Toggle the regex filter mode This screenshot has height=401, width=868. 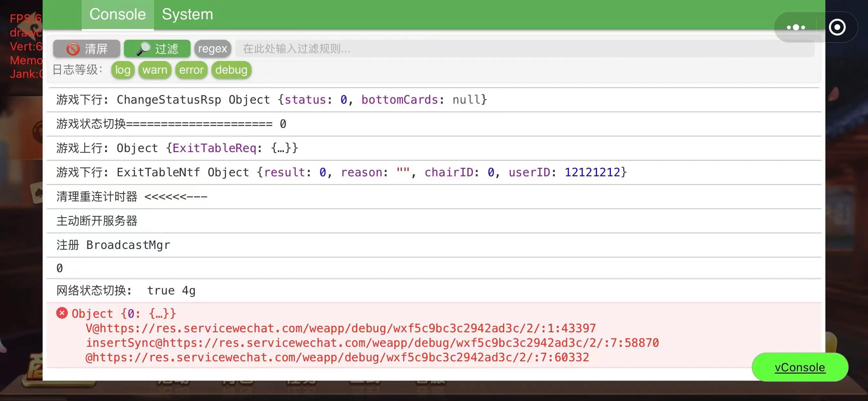212,49
